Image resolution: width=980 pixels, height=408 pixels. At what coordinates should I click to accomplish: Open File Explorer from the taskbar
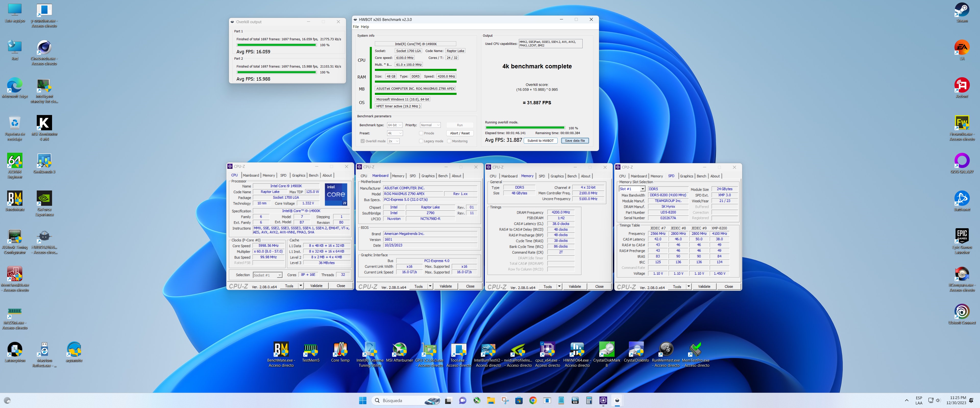click(x=491, y=400)
